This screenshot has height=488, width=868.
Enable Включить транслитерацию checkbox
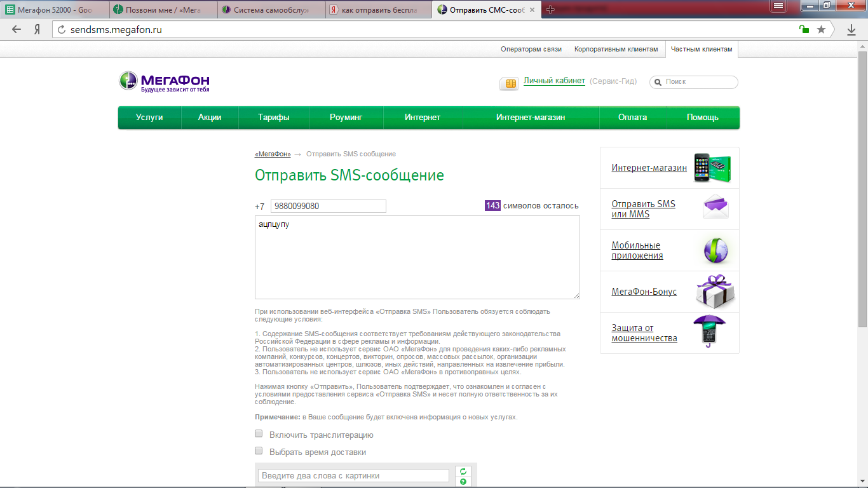coord(259,434)
